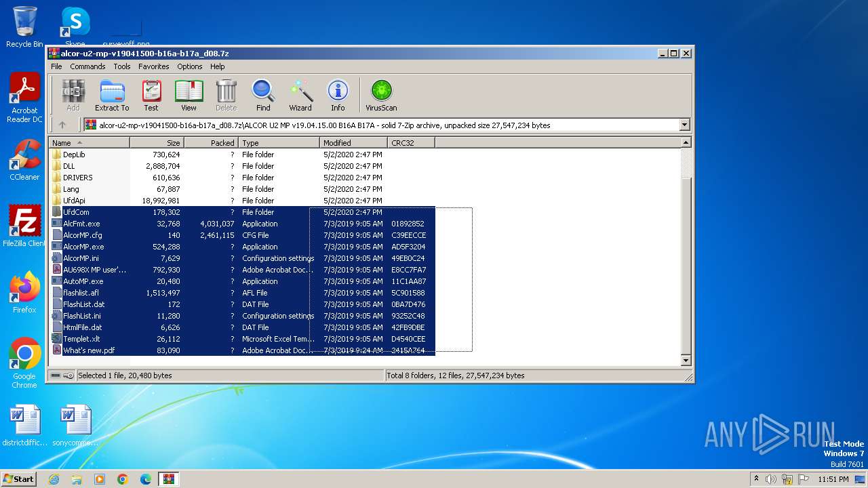This screenshot has width=868, height=488.
Task: Select the flashlist.afl file
Action: [81, 293]
